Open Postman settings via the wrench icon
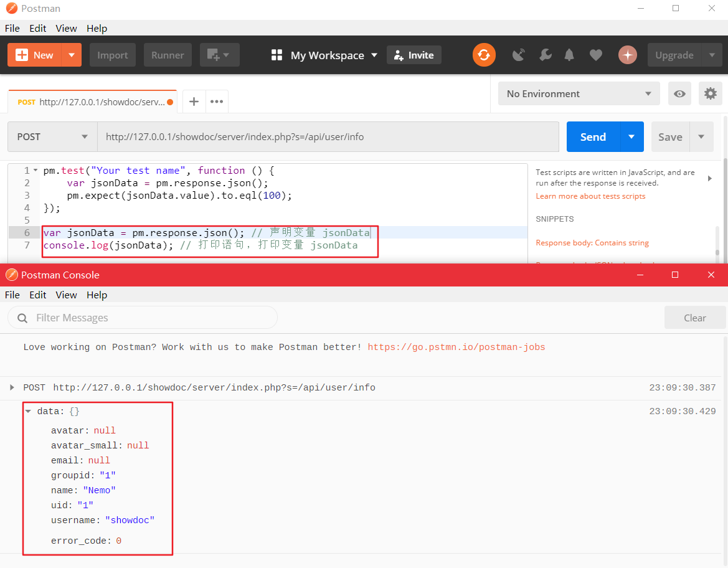This screenshot has width=728, height=568. click(545, 55)
